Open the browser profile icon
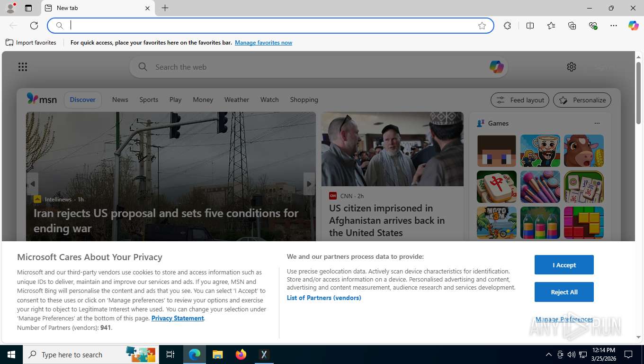The width and height of the screenshot is (644, 364). click(10, 8)
